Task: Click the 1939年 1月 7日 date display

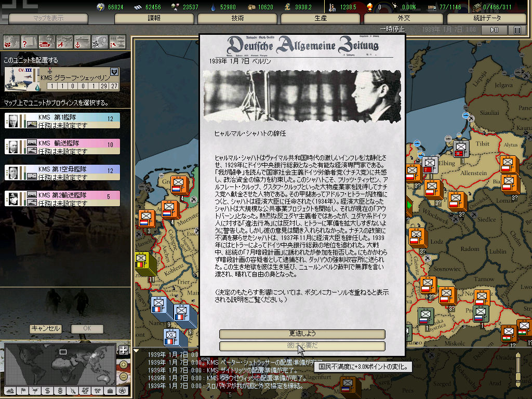Action: coord(449,30)
